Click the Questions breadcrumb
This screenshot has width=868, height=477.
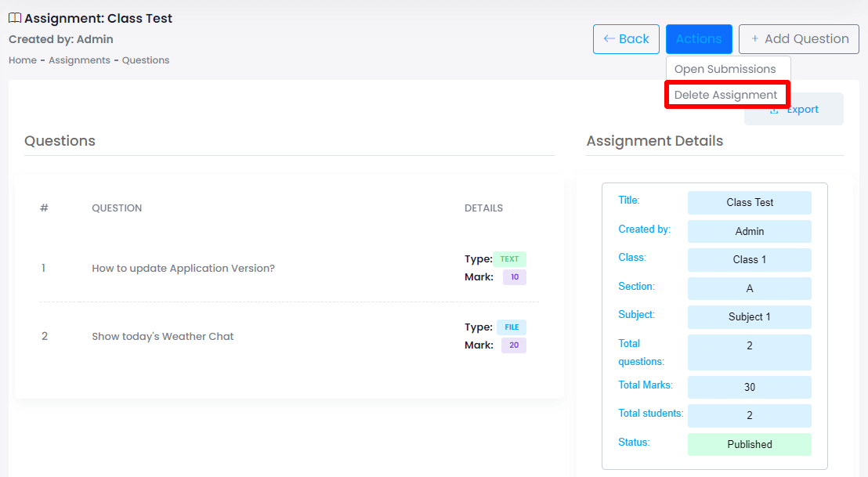pyautogui.click(x=146, y=60)
